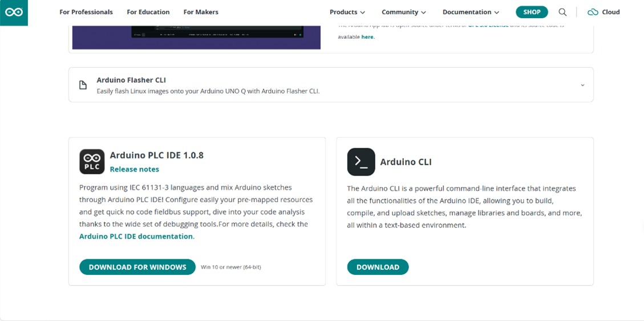This screenshot has height=321, width=644.
Task: Open the Cloud link text
Action: coord(611,13)
